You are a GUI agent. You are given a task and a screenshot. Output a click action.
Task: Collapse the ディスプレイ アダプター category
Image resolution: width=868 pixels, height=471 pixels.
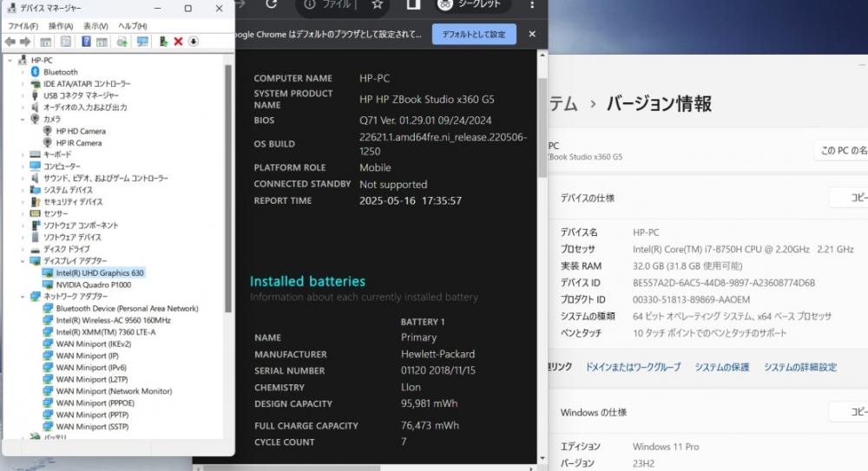click(x=23, y=261)
